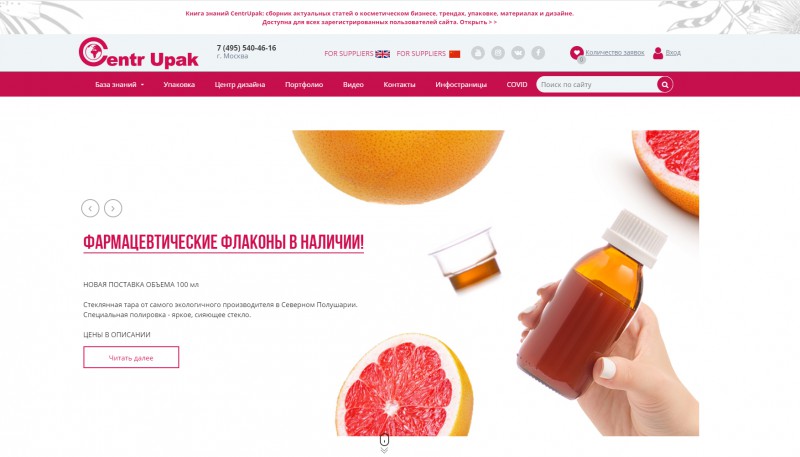Open the Упаковка menu item

pyautogui.click(x=179, y=85)
